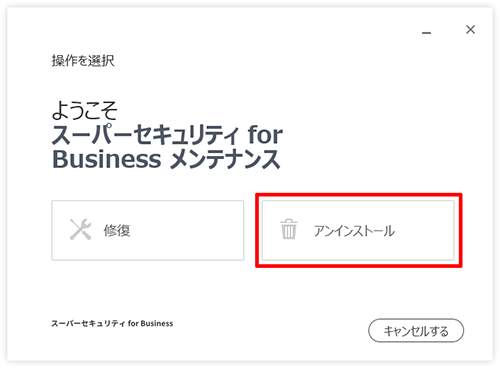Click the キャンセルする button
This screenshot has height=368, width=500.
click(416, 331)
